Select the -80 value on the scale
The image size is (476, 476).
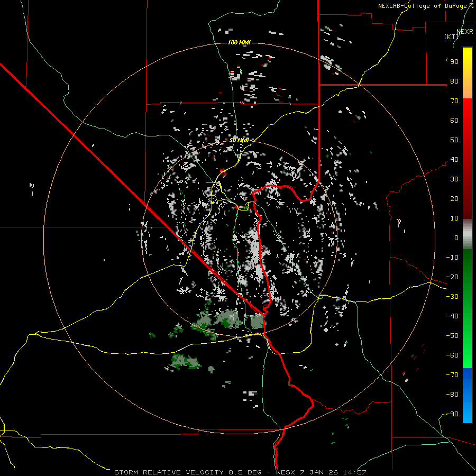[x=452, y=395]
